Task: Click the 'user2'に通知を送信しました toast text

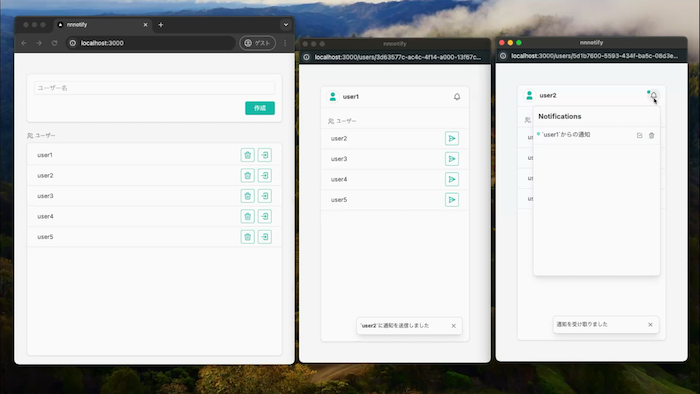Action: pyautogui.click(x=395, y=326)
